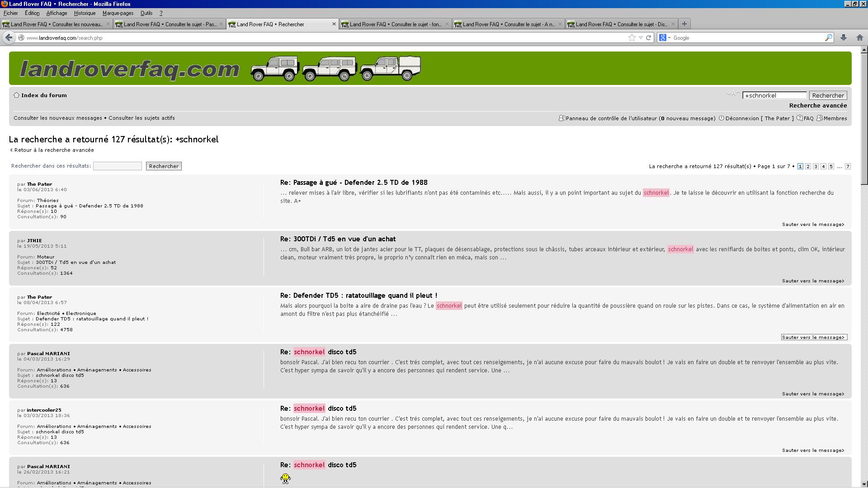This screenshot has height=488, width=868.
Task: Go to the Firefox home page icon
Action: coord(859,38)
